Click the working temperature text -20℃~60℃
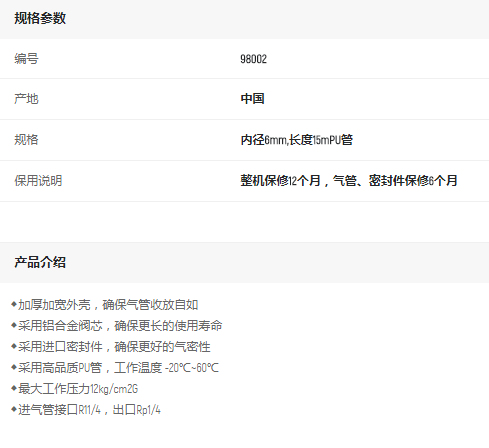This screenshot has height=448, width=489. click(x=192, y=368)
